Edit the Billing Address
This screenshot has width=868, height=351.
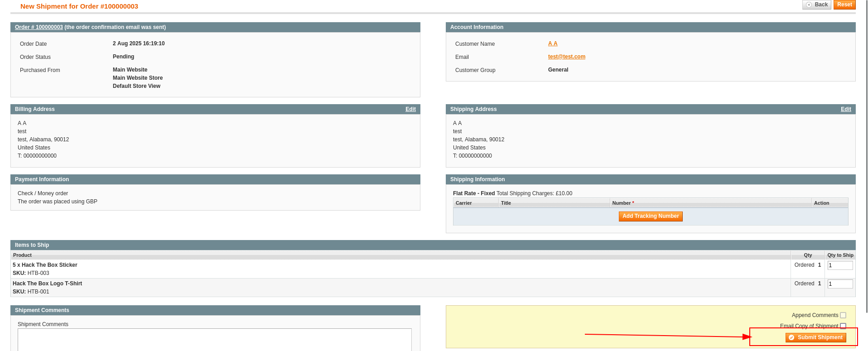click(410, 109)
